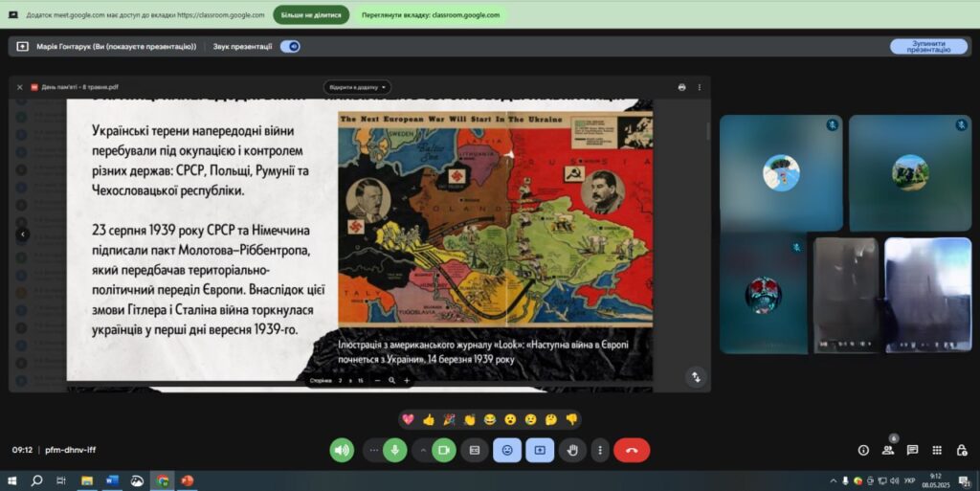Open host controls lock icon
The image size is (980, 491).
[x=962, y=450]
